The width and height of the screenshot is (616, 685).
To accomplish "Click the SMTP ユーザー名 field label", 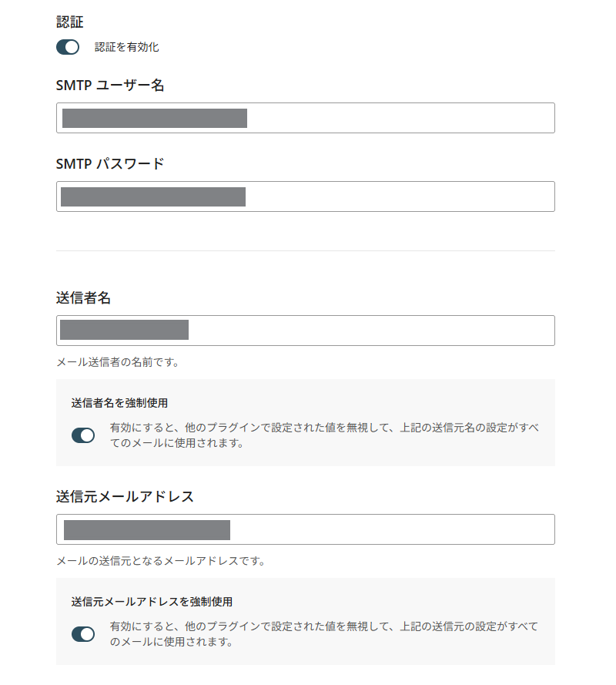I will (x=110, y=86).
